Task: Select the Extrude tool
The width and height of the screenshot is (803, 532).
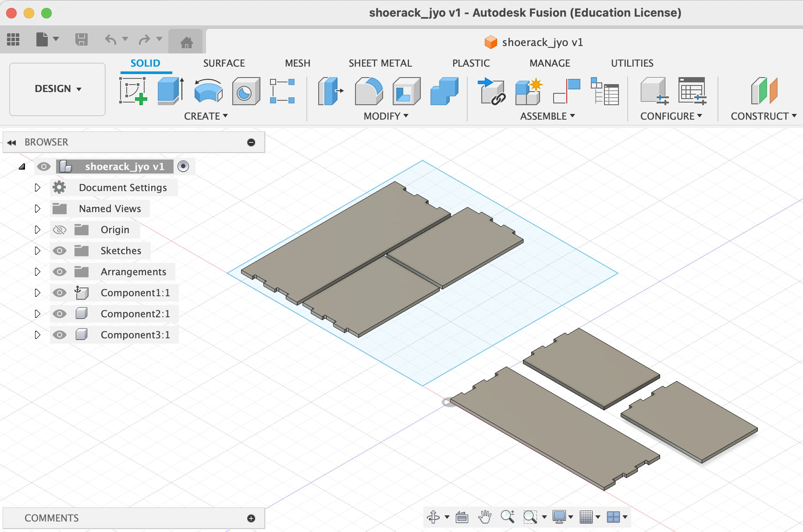Action: [x=171, y=91]
